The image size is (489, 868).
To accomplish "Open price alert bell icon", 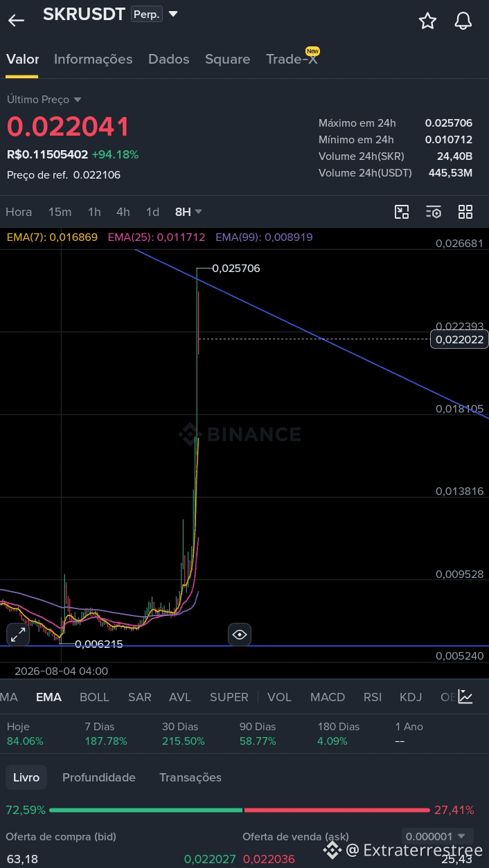I will click(x=463, y=21).
